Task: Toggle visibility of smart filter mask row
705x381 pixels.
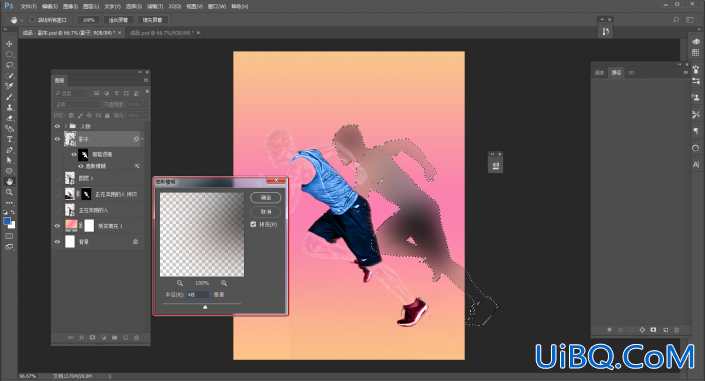Action: [74, 154]
